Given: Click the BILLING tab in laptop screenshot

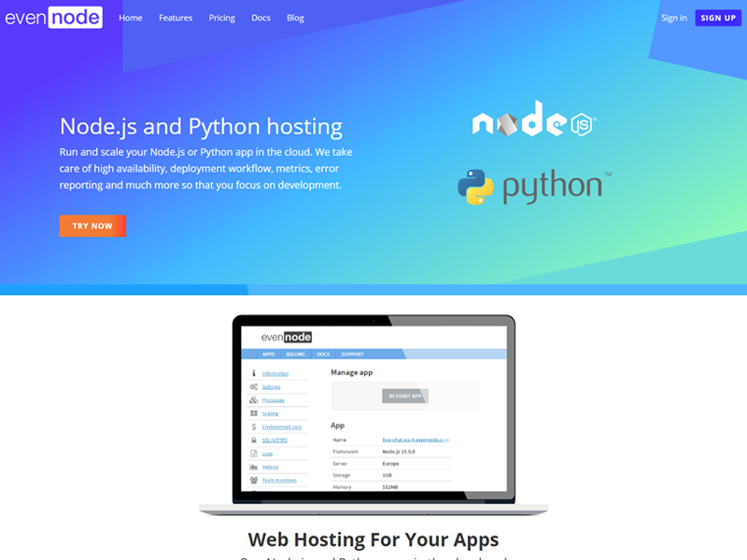Looking at the screenshot, I should pos(295,354).
